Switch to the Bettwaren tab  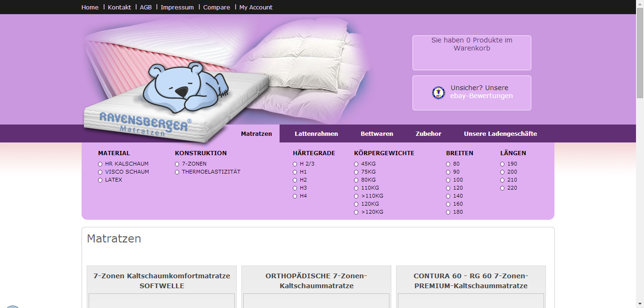[377, 133]
